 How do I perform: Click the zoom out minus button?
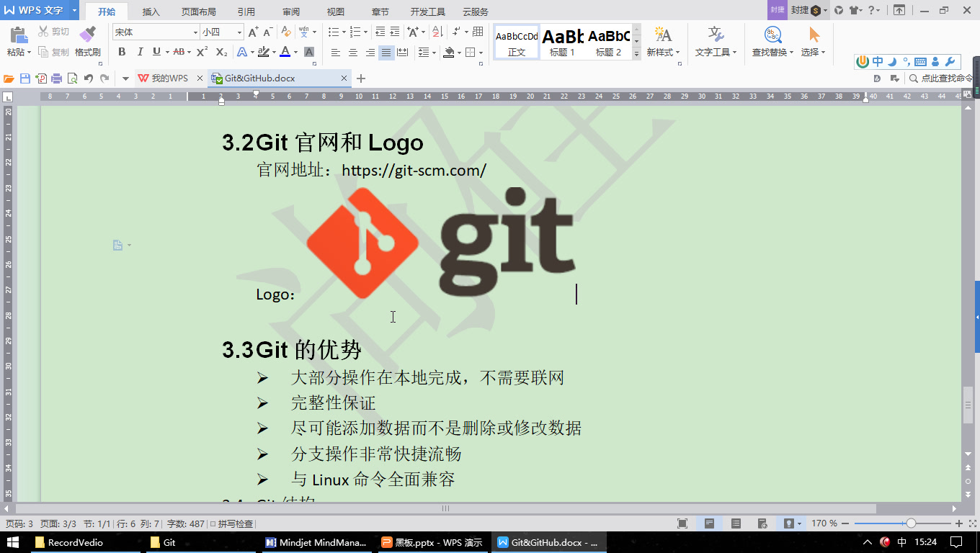[x=846, y=523]
